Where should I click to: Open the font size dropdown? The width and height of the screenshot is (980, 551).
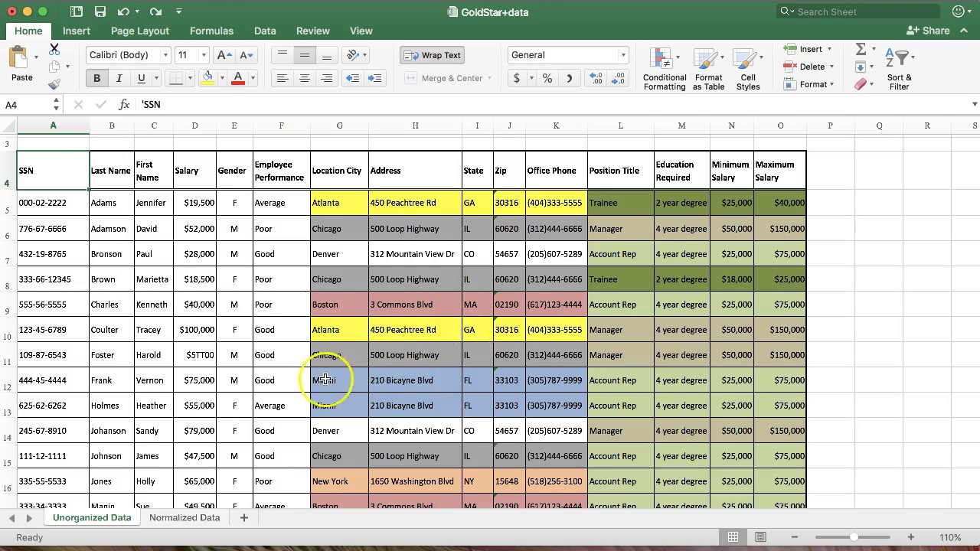(x=203, y=55)
